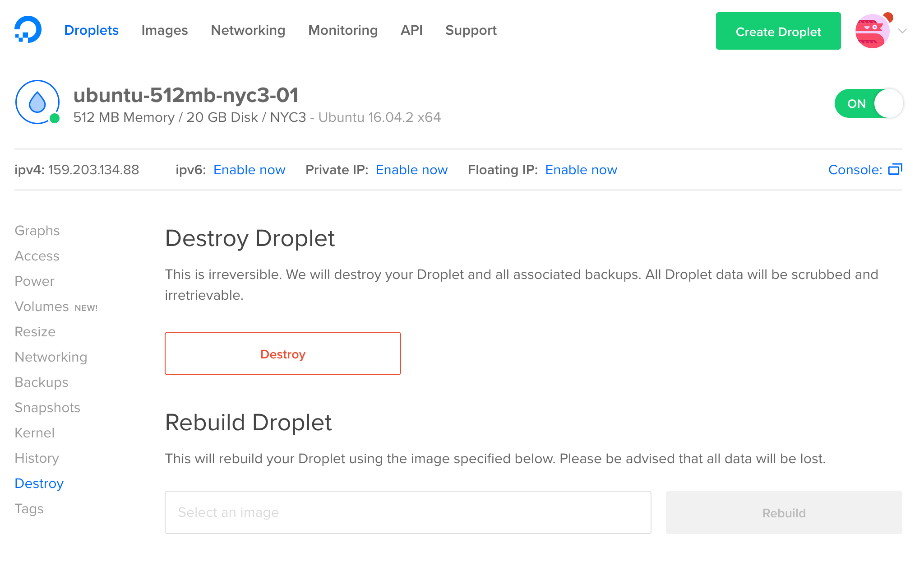Click the grayed-out Rebuild button
924x567 pixels.
784,512
